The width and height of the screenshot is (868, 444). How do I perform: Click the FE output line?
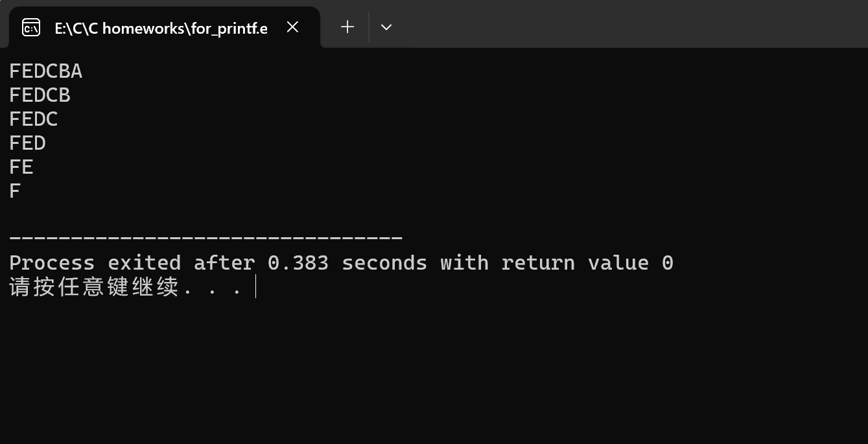point(21,167)
